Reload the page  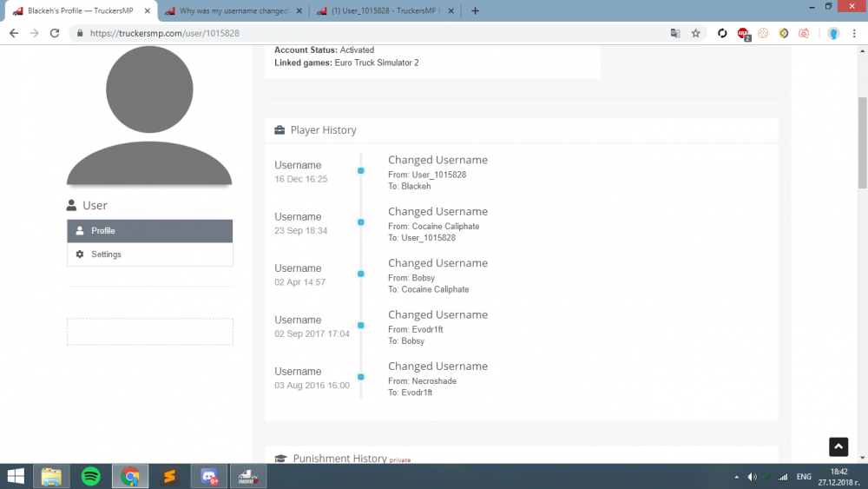55,33
